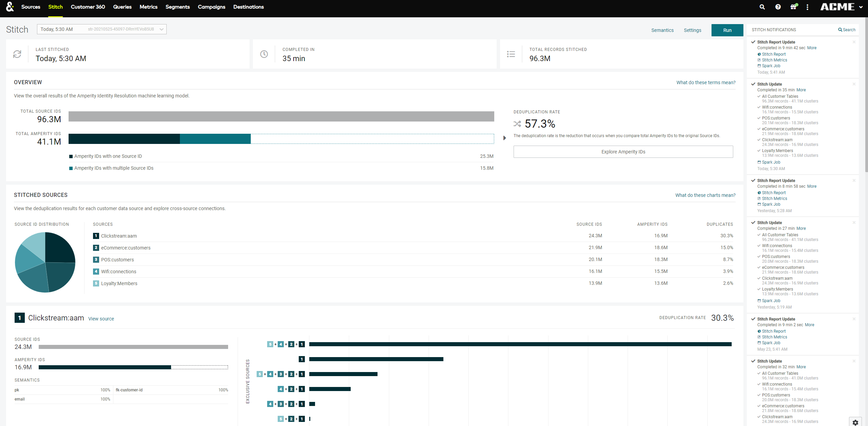Expand the deduplication details arrow
The height and width of the screenshot is (426, 868).
click(x=504, y=138)
